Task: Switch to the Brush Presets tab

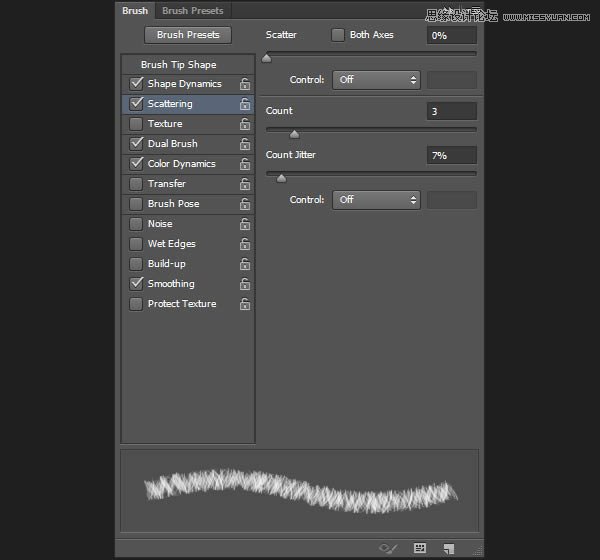Action: (x=192, y=11)
